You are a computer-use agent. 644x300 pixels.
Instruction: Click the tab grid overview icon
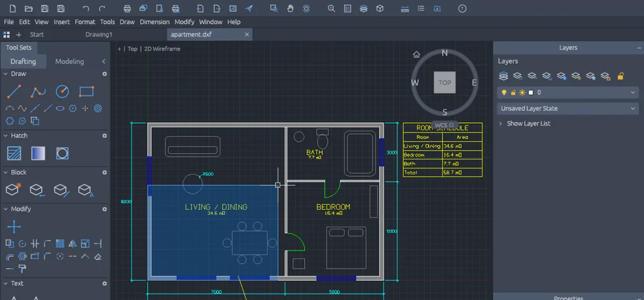click(6, 34)
